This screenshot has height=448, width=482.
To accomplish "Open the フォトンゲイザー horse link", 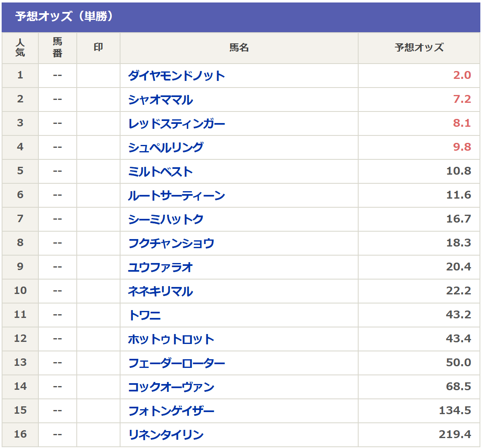I will [171, 411].
